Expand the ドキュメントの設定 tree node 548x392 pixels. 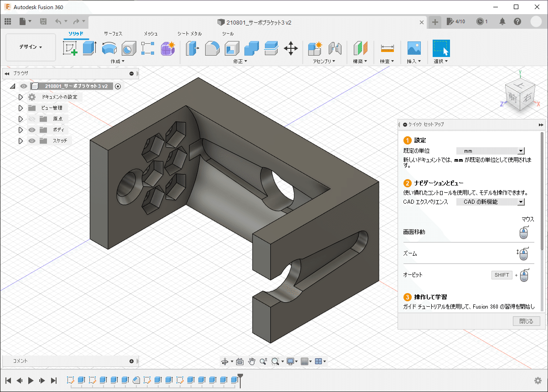(21, 97)
